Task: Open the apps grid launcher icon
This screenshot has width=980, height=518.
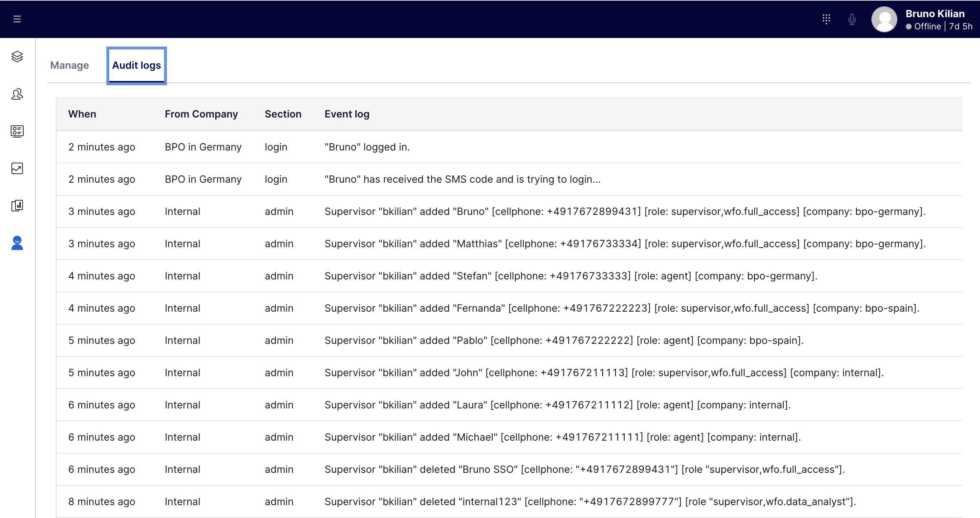Action: (x=826, y=19)
